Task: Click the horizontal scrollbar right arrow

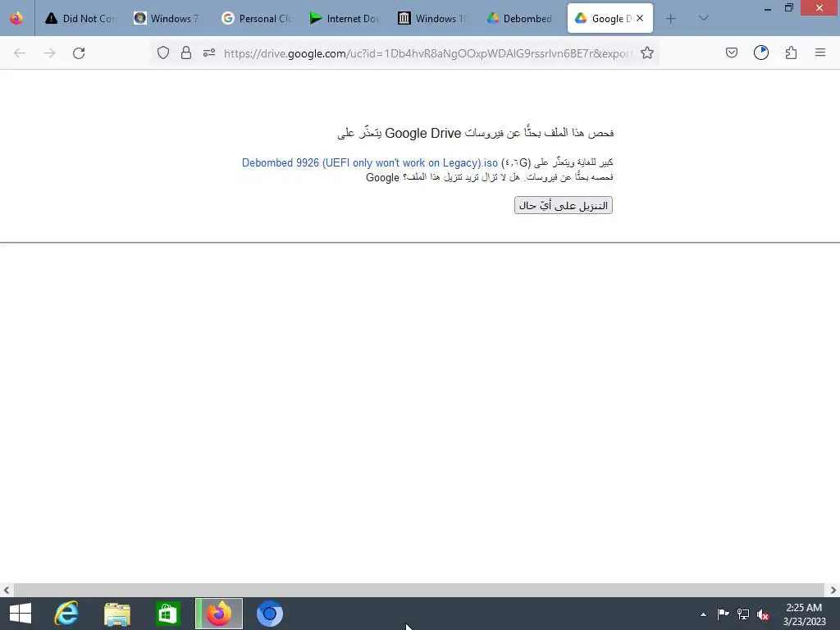Action: pyautogui.click(x=833, y=590)
